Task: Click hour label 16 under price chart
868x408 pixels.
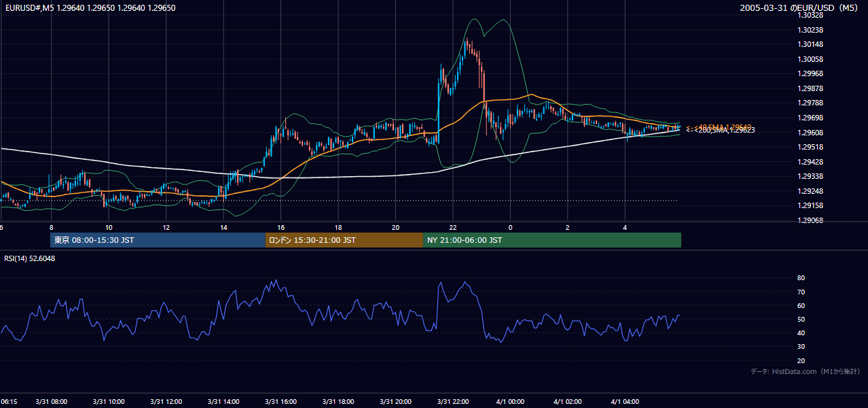Action: pyautogui.click(x=281, y=228)
